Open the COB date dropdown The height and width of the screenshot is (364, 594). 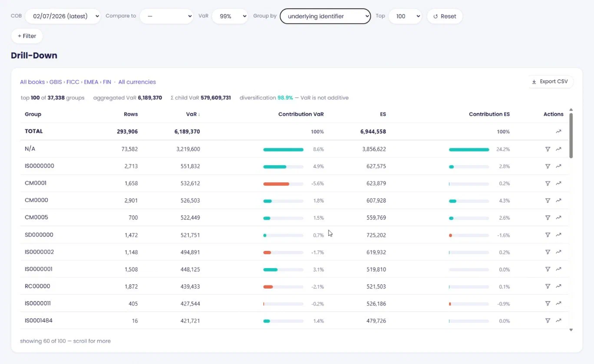click(63, 16)
